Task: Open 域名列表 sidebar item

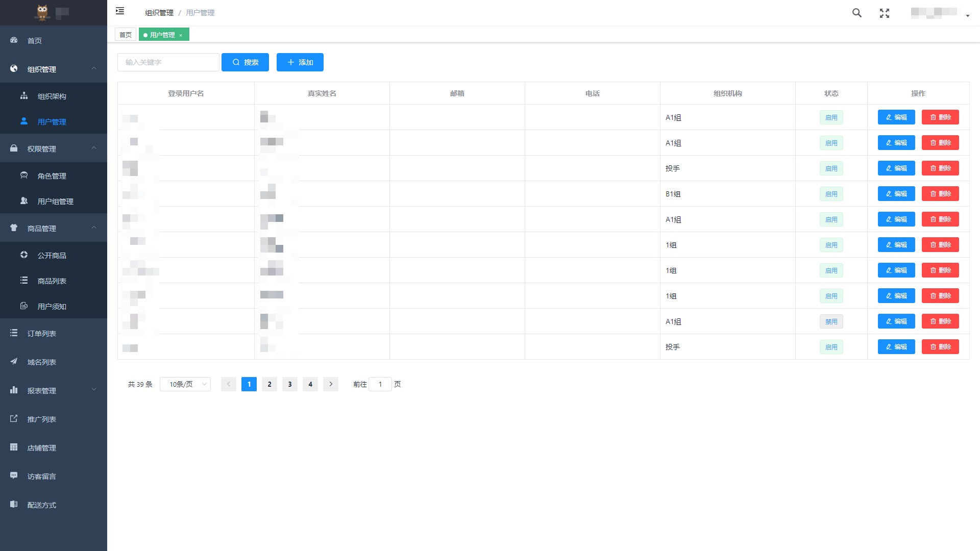Action: coord(41,362)
